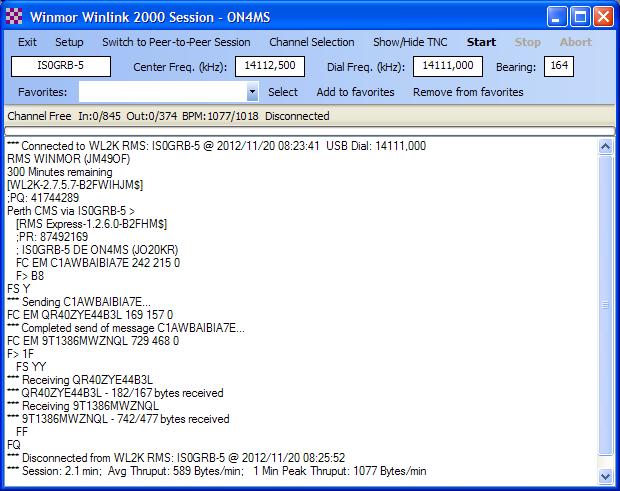Click log line 'FC EM C1AWBAIBIA7E 242 215 0'
This screenshot has height=491, width=620.
tap(98, 263)
